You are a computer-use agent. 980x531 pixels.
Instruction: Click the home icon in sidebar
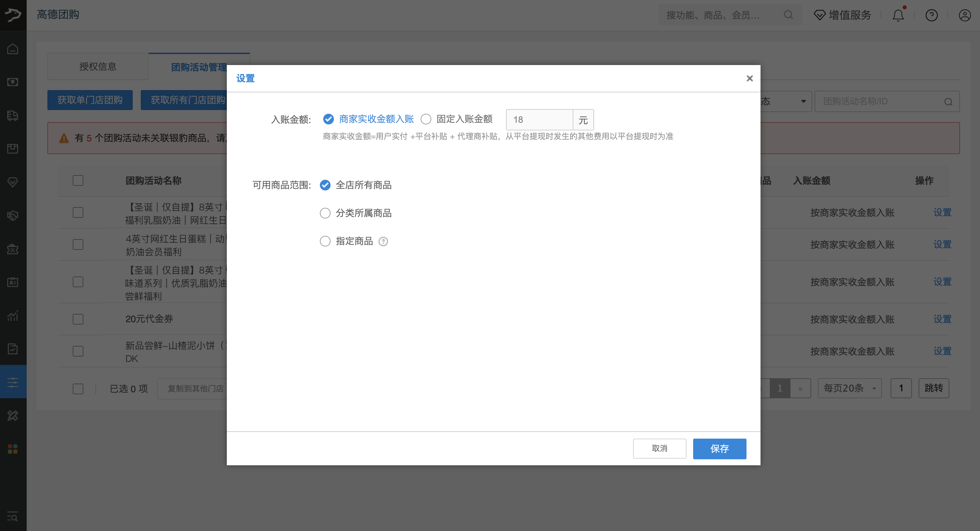13,49
